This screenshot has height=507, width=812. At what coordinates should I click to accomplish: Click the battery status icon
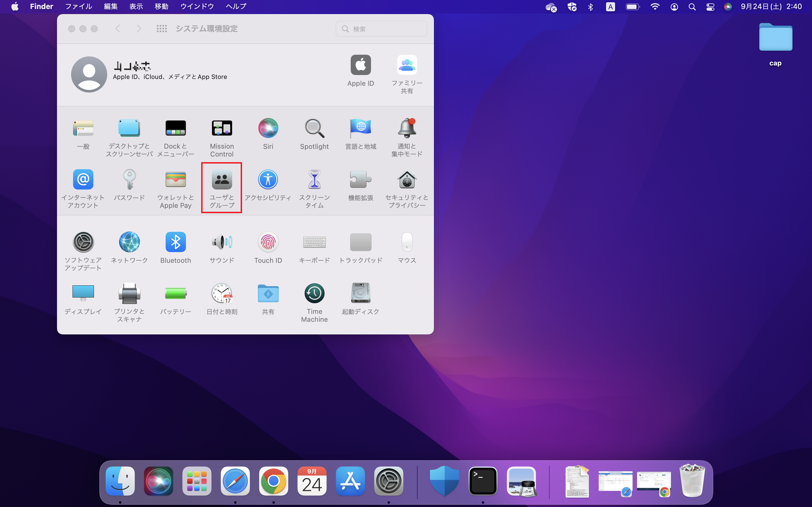633,7
